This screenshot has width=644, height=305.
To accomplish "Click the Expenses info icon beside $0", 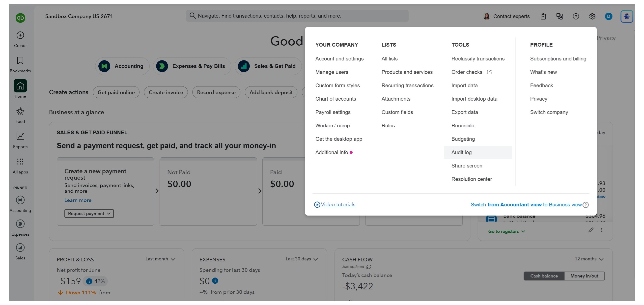I will [x=215, y=281].
